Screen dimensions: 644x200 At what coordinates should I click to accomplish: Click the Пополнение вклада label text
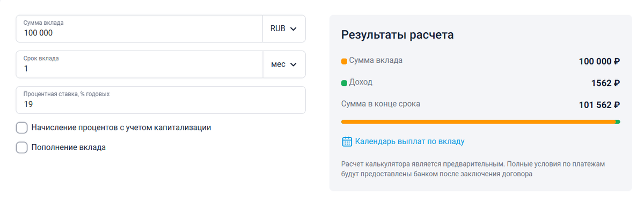[x=69, y=147]
